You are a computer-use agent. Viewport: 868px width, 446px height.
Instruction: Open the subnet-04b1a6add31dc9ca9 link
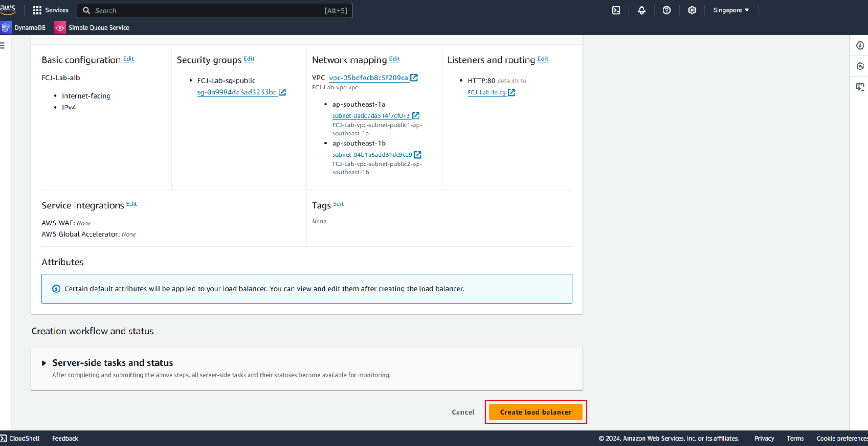(x=372, y=155)
